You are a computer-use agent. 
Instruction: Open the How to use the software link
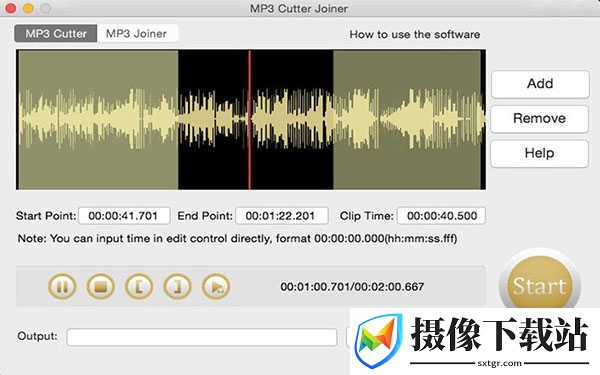415,34
